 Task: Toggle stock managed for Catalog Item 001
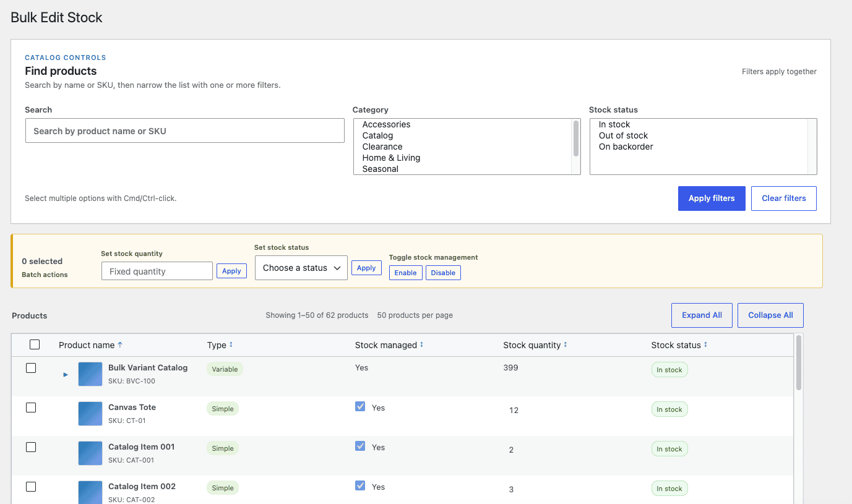(360, 446)
